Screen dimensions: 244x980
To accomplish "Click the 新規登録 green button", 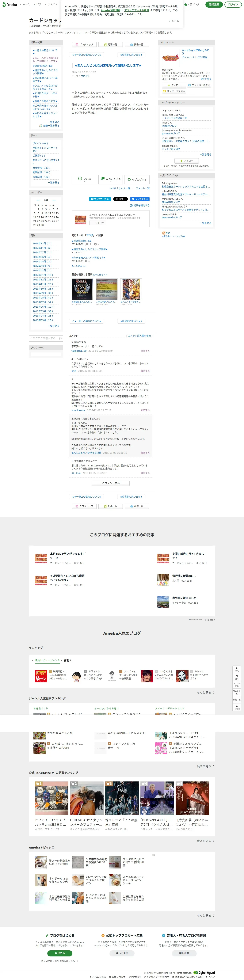I will tap(214, 5).
